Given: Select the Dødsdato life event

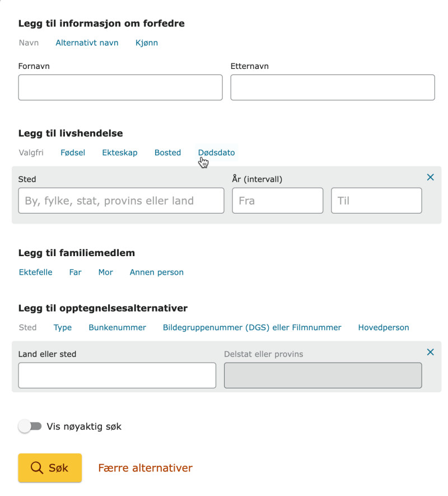Looking at the screenshot, I should click(x=217, y=152).
